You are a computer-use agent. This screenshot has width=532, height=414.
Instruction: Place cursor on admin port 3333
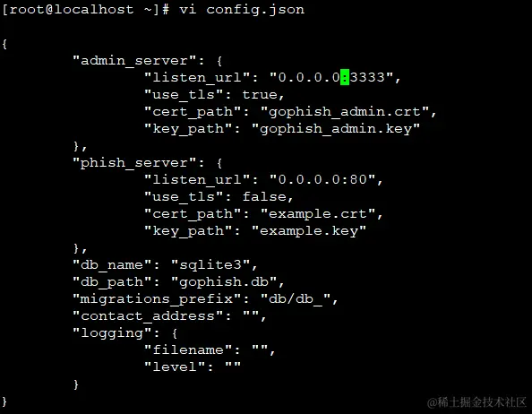point(367,77)
